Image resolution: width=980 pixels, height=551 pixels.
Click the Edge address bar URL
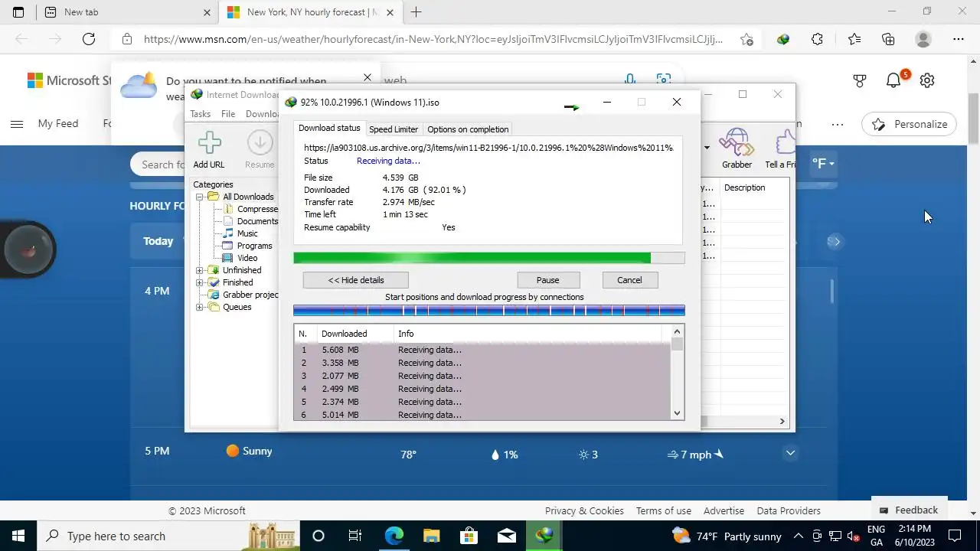[433, 39]
